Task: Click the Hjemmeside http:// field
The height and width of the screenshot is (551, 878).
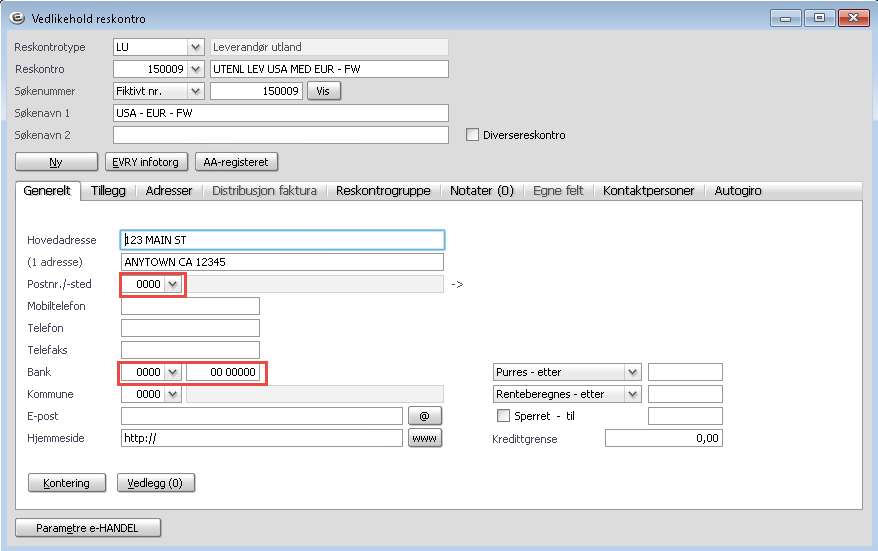Action: (x=261, y=438)
